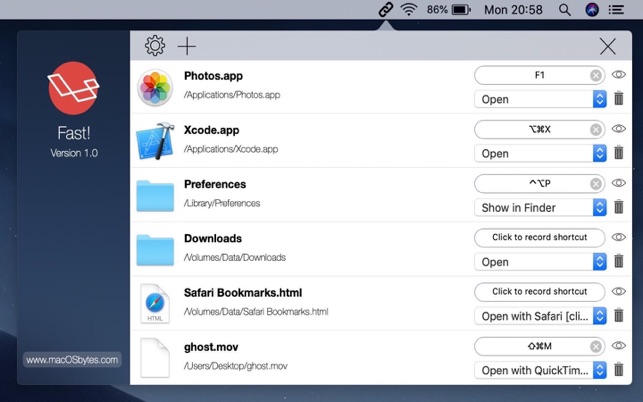The width and height of the screenshot is (643, 402).
Task: Click path /Applications/Photos.app
Action: pyautogui.click(x=232, y=95)
